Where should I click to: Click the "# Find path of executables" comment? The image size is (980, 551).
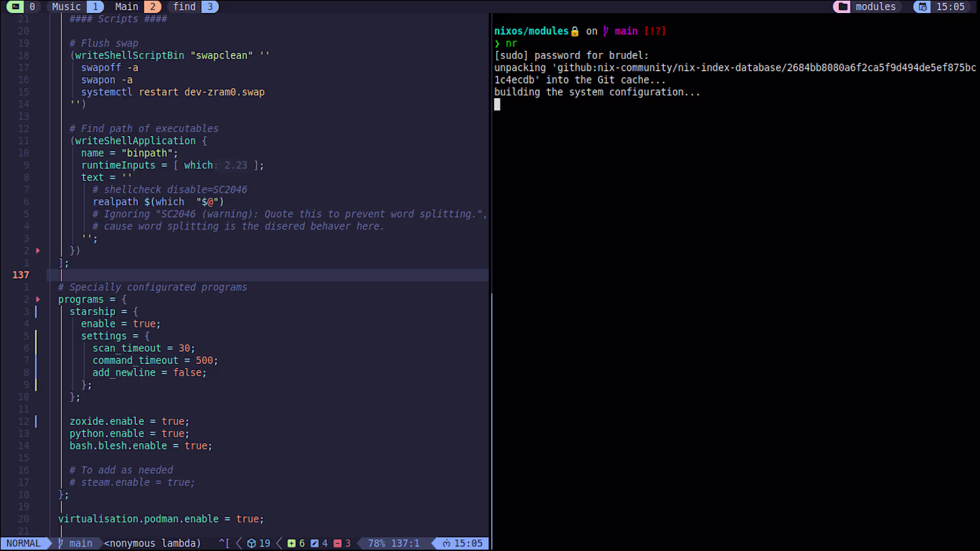click(144, 129)
